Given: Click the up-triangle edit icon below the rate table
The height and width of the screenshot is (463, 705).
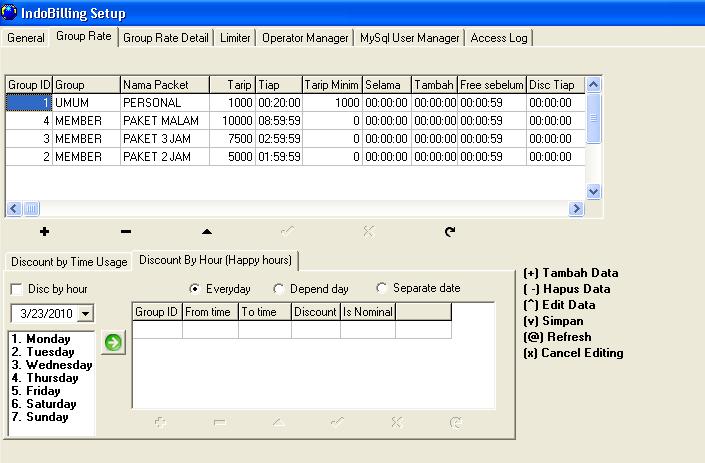Looking at the screenshot, I should (x=207, y=232).
